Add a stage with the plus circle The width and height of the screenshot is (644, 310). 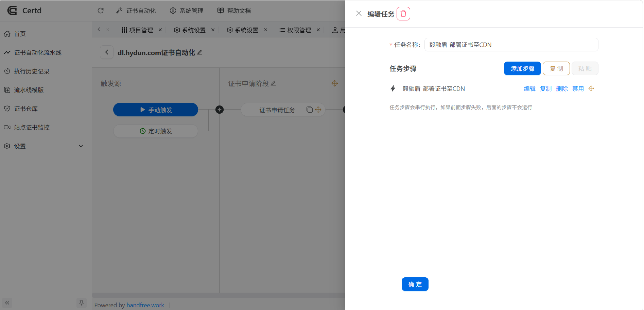pos(220,110)
